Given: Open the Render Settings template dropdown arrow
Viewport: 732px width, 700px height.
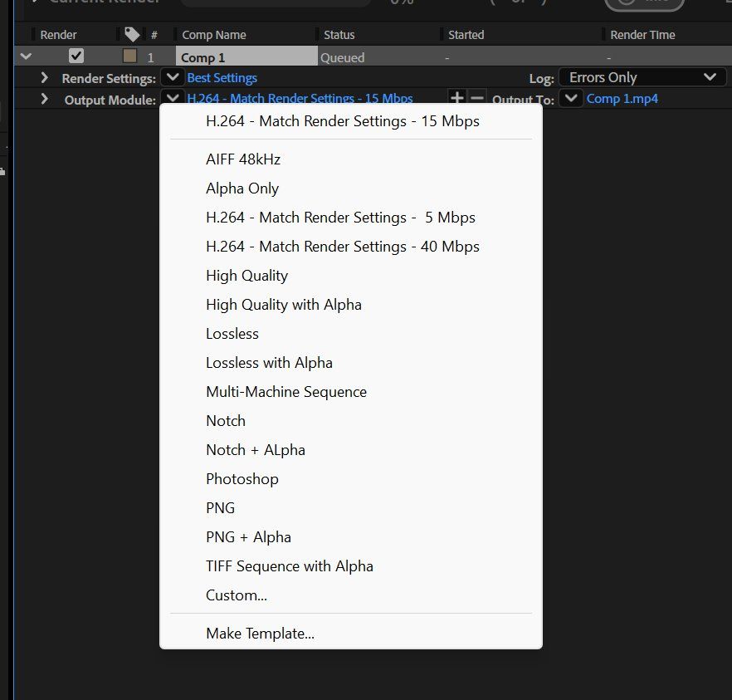Looking at the screenshot, I should click(172, 77).
